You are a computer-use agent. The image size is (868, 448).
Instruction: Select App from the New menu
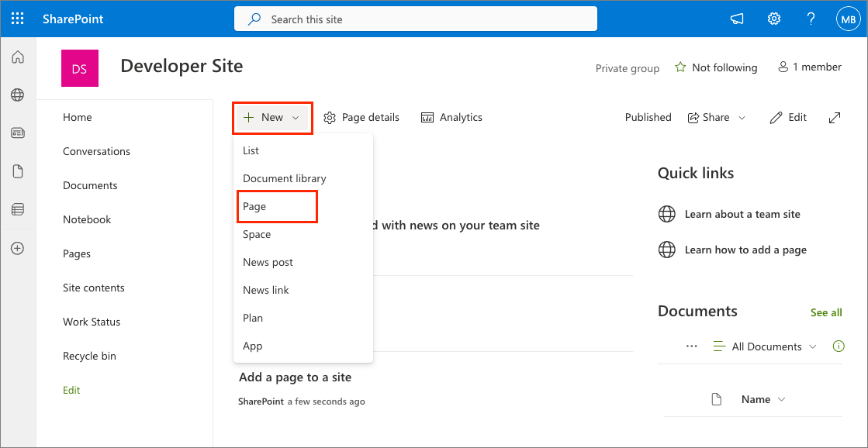coord(303,346)
